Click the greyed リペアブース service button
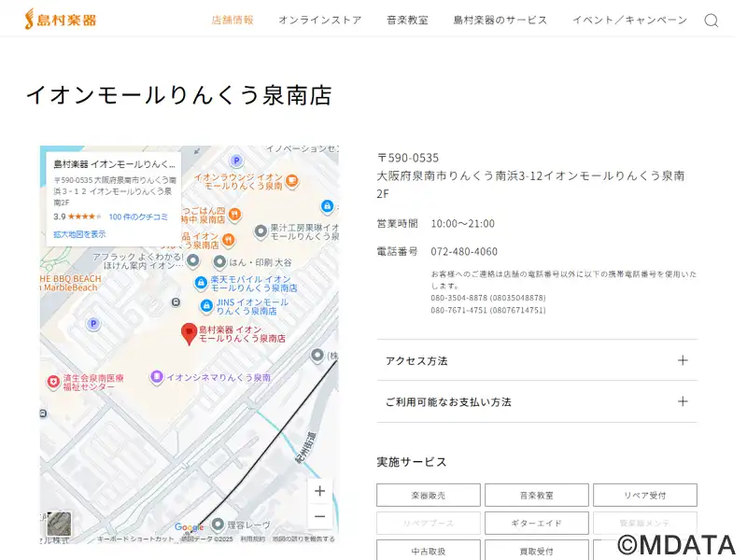 coord(429,523)
